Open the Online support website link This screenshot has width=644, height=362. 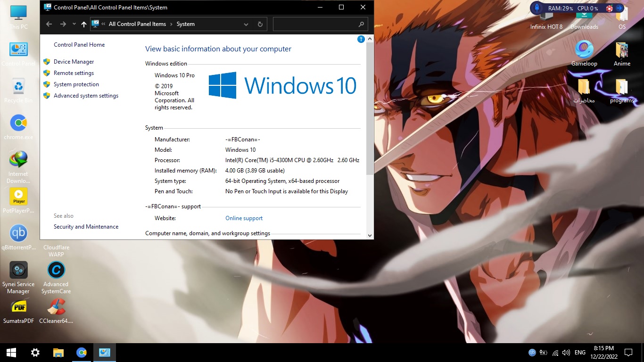(x=244, y=218)
